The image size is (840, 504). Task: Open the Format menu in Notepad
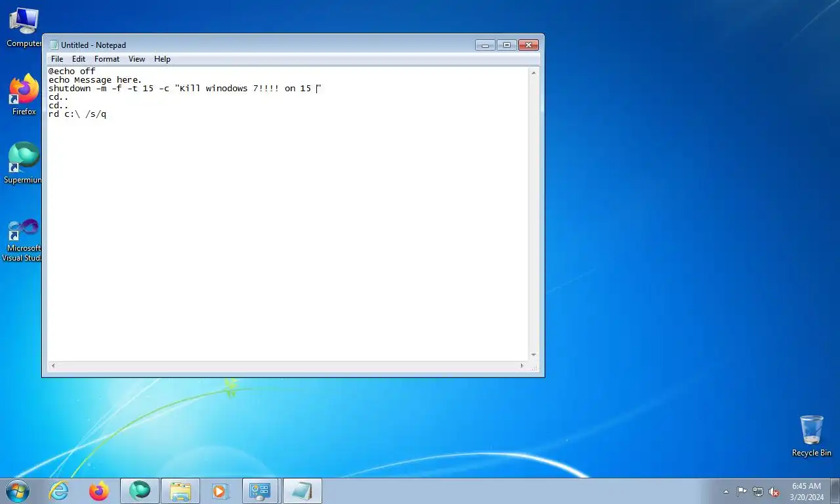pos(107,59)
